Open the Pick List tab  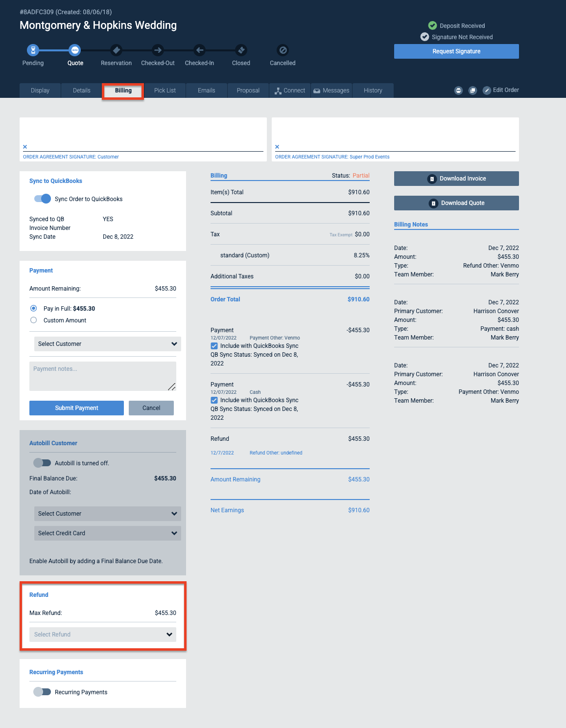click(165, 91)
